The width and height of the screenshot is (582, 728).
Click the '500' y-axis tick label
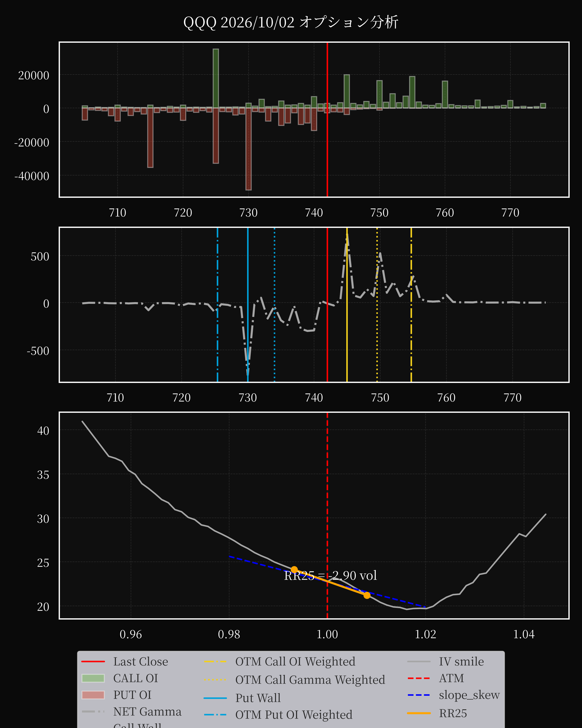[x=40, y=257]
